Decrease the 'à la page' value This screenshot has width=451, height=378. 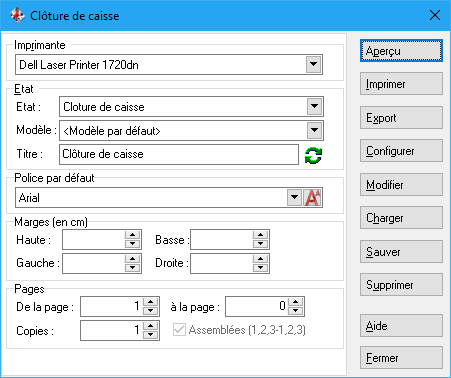coord(296,311)
